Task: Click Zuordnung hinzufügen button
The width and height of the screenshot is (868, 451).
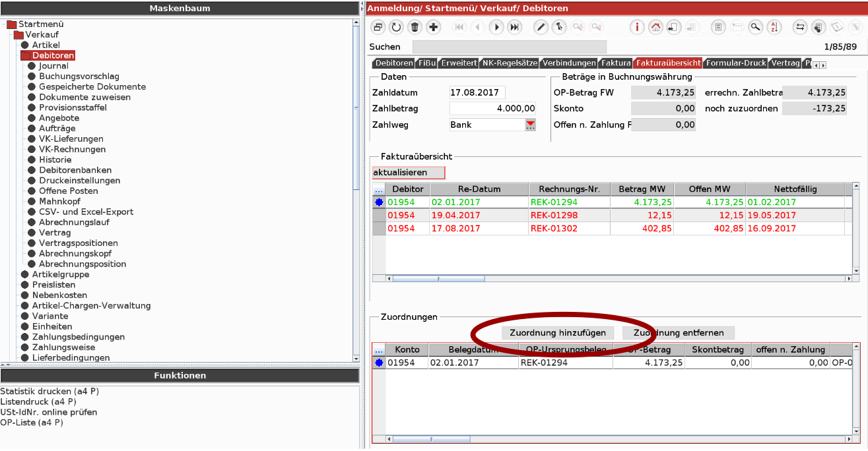Action: [x=558, y=333]
